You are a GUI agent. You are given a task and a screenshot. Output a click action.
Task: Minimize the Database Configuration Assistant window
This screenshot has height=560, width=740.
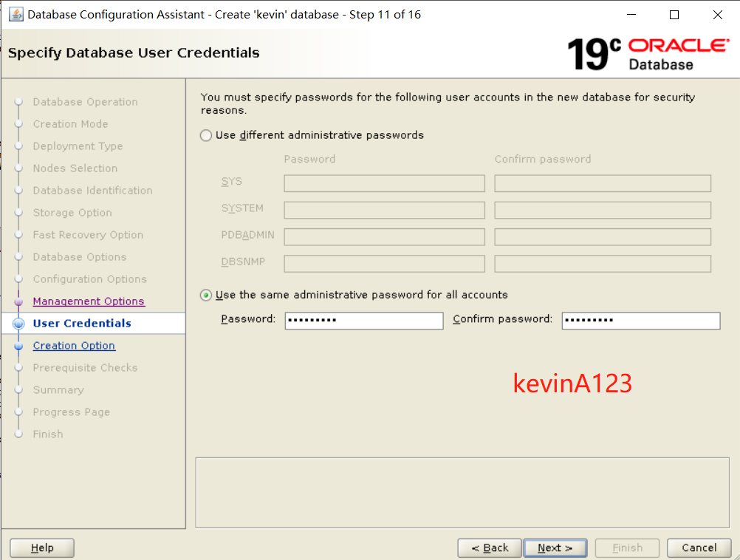(x=631, y=15)
